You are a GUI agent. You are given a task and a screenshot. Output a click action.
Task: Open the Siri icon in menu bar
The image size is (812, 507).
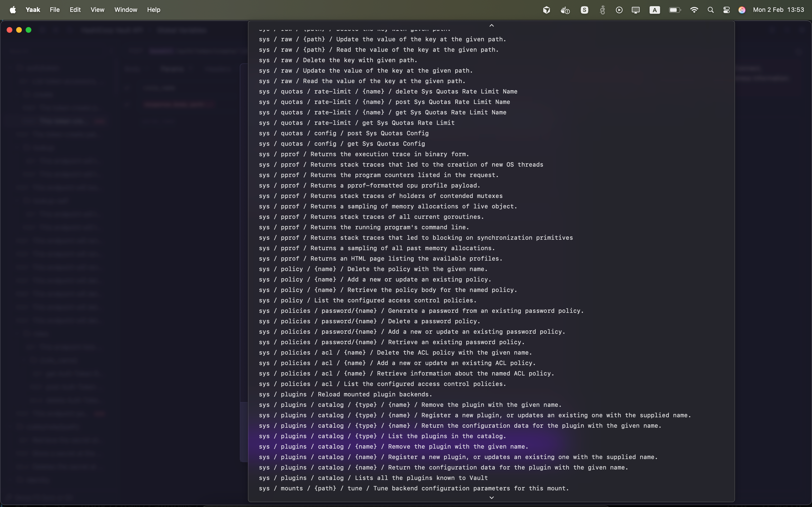[x=742, y=10]
